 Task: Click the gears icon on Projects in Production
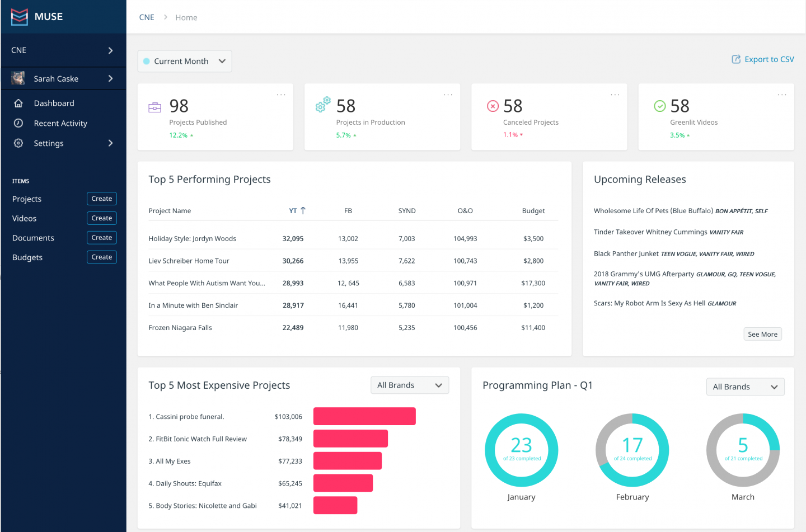point(323,105)
